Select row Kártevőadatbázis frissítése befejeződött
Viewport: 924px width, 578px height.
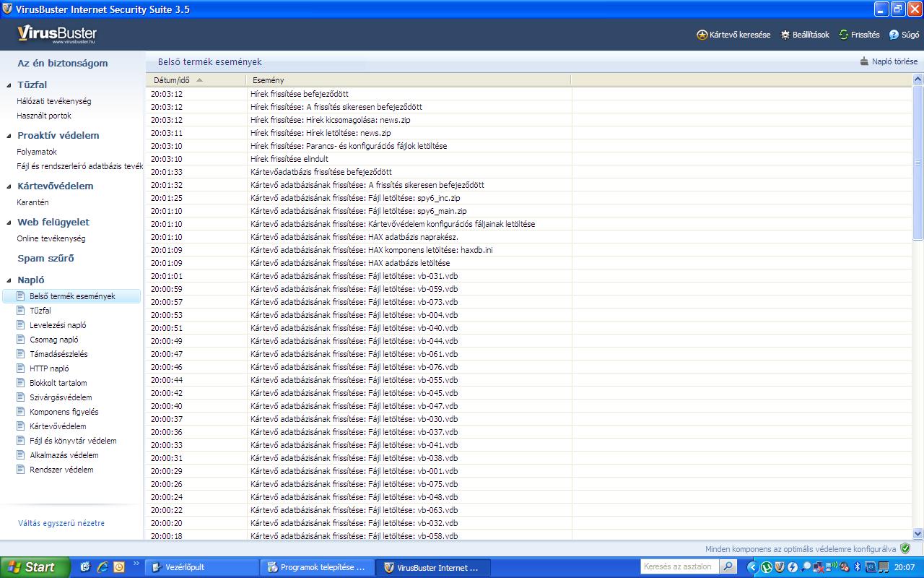[x=529, y=172]
